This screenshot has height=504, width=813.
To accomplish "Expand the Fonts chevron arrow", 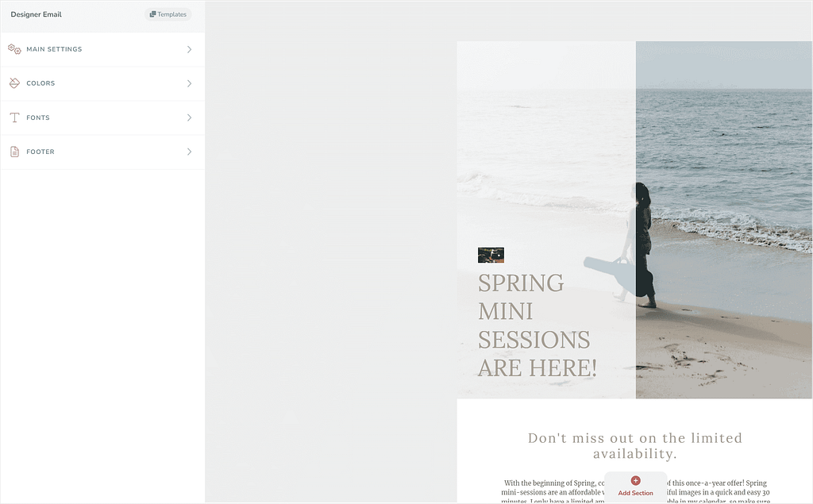I will pos(189,117).
